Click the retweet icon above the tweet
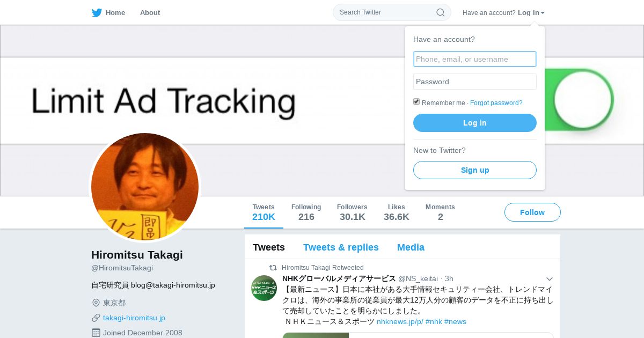 coord(273,268)
